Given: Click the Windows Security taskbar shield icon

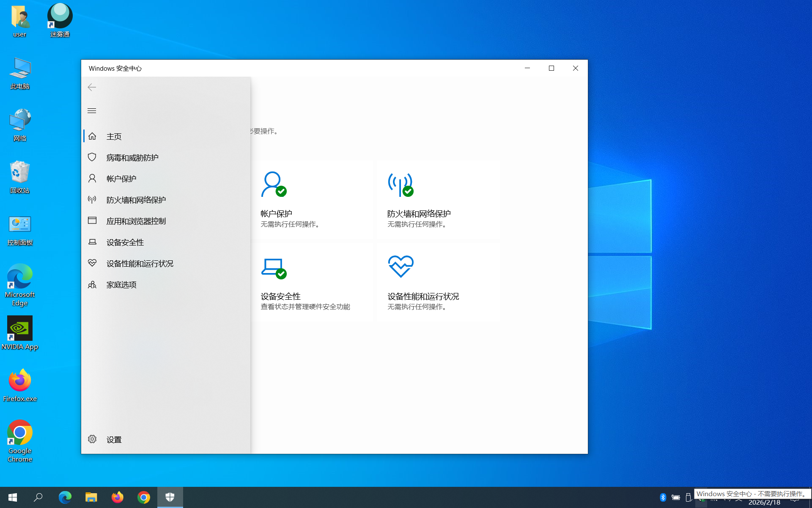Looking at the screenshot, I should tap(170, 497).
